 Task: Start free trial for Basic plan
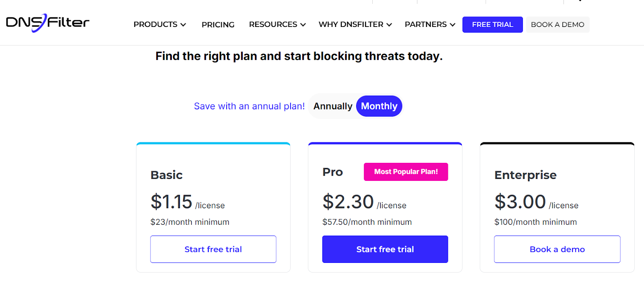(213, 249)
